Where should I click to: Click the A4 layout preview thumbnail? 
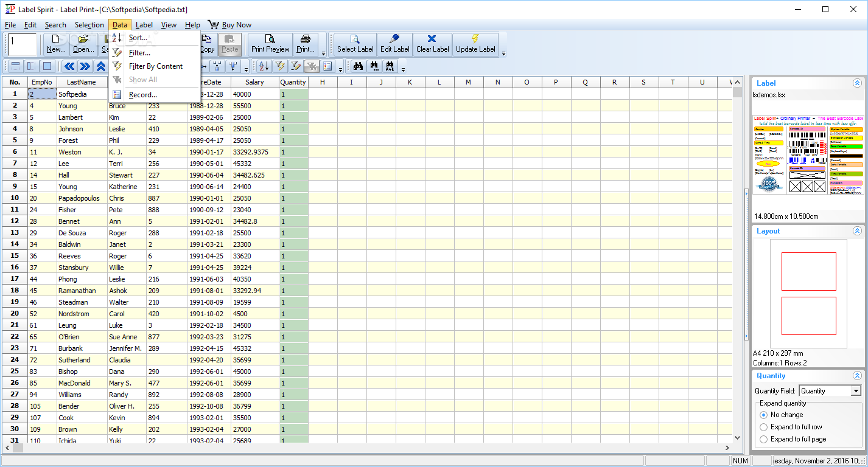[x=808, y=293]
